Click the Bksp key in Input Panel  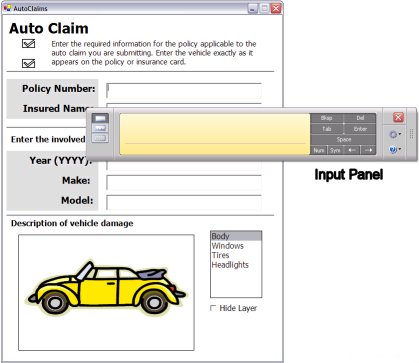pos(327,118)
